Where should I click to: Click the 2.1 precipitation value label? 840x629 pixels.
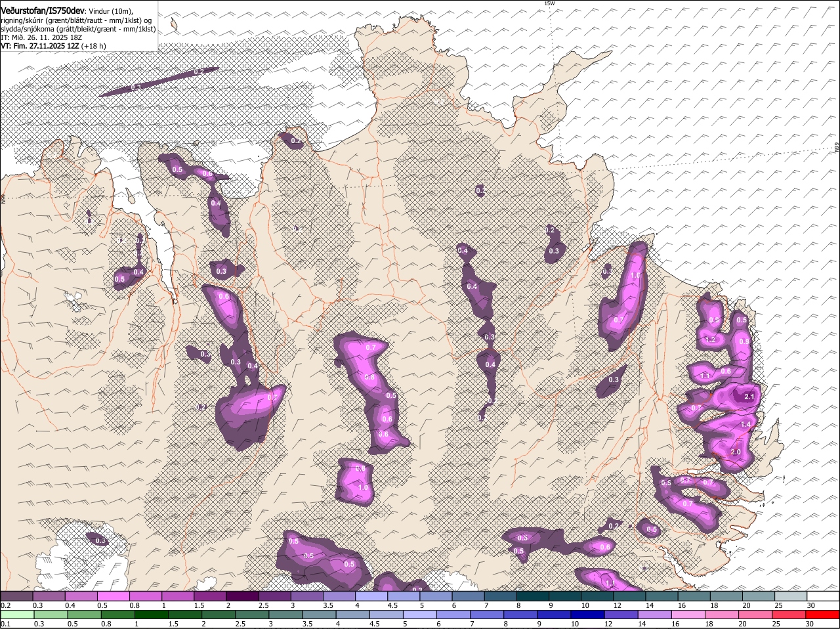coord(750,397)
